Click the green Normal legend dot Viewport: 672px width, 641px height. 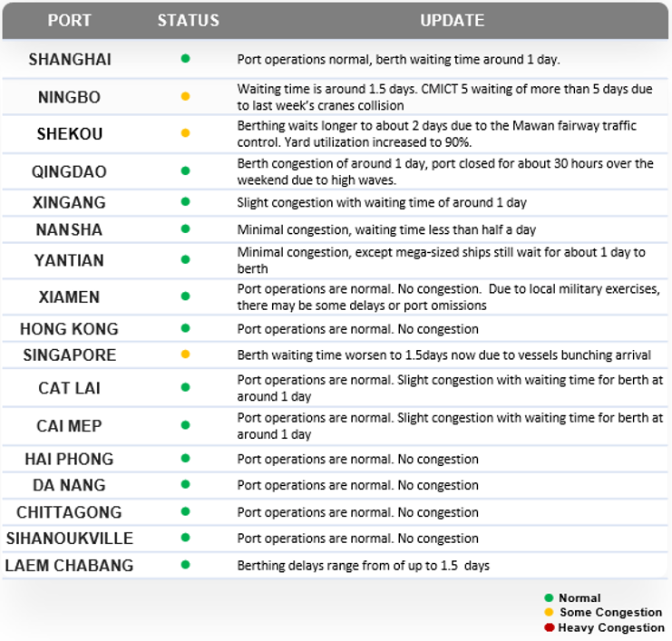pos(549,597)
